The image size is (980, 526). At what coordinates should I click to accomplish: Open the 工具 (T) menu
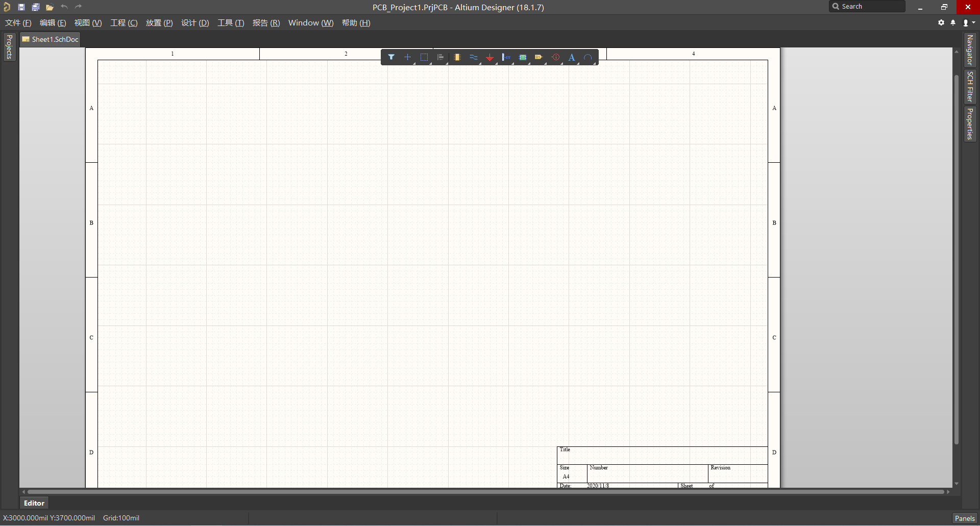(231, 23)
